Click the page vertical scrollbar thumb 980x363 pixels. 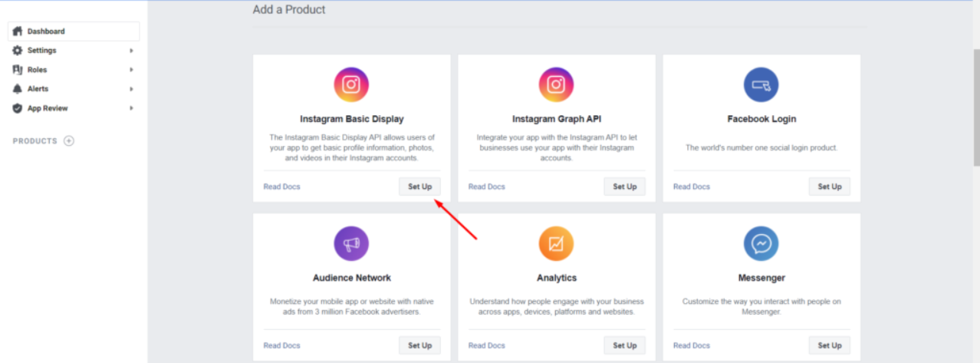coord(975,106)
